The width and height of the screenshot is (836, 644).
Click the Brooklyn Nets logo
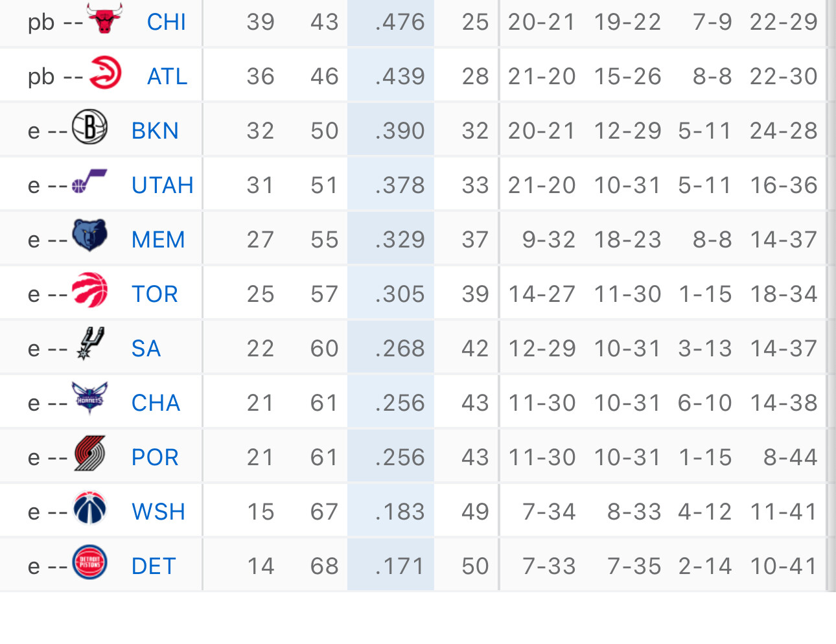[x=89, y=126]
